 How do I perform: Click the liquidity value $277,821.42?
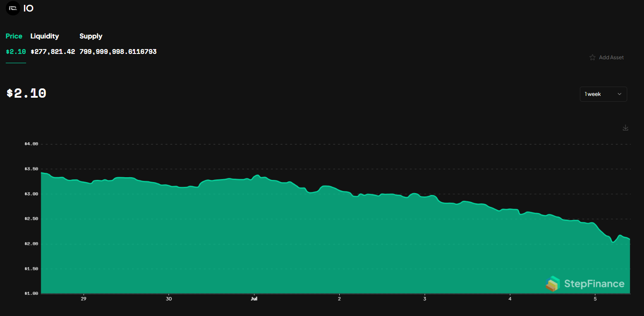[53, 51]
